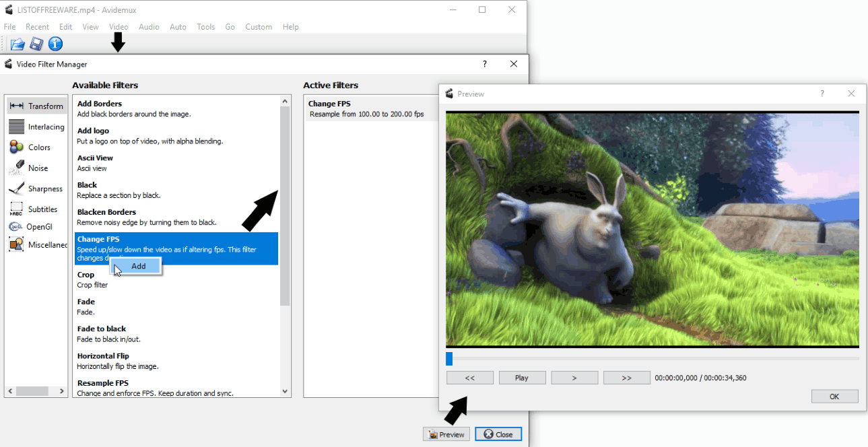The image size is (868, 447).
Task: Open the Tools menu
Action: (206, 27)
